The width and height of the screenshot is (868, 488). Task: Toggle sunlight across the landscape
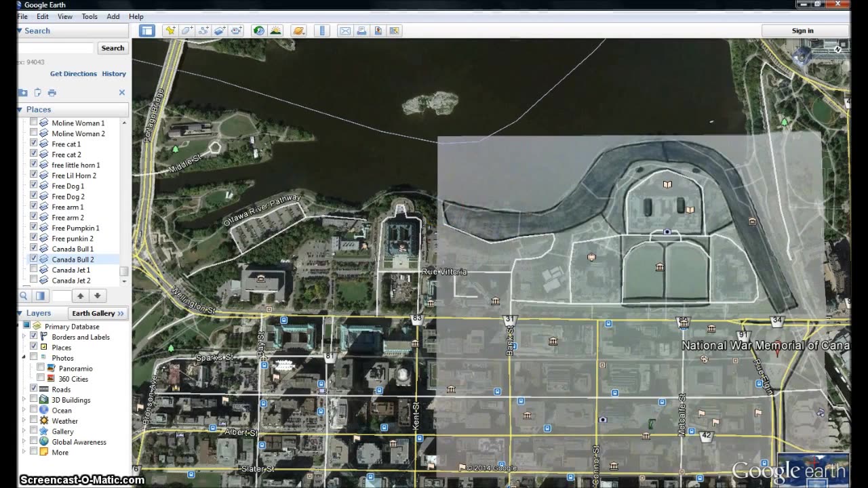click(x=275, y=30)
